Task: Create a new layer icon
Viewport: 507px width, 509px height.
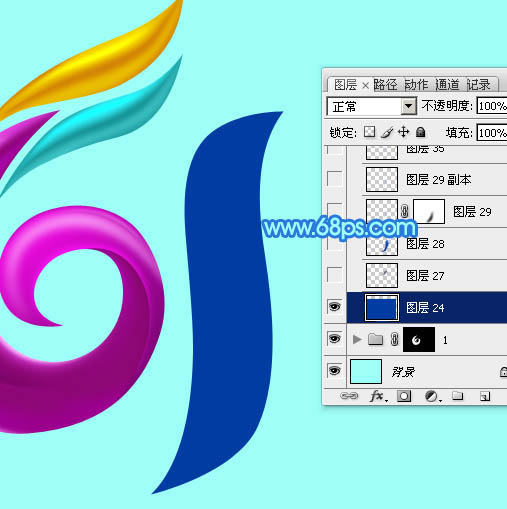Action: (x=485, y=396)
